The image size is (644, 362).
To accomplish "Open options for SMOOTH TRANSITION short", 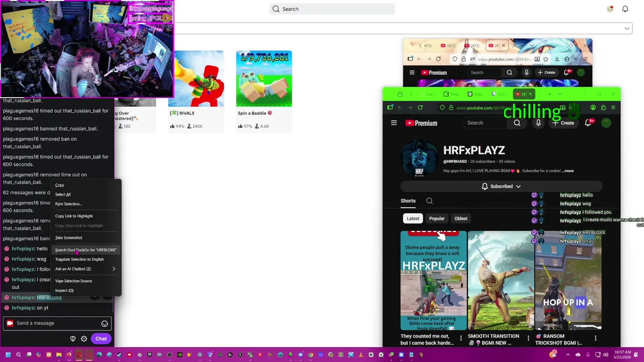I will 528,339.
